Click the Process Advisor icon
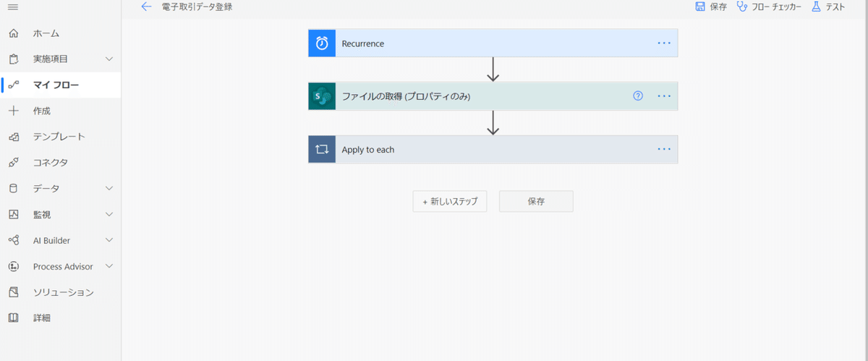The height and width of the screenshot is (361, 868). click(13, 266)
